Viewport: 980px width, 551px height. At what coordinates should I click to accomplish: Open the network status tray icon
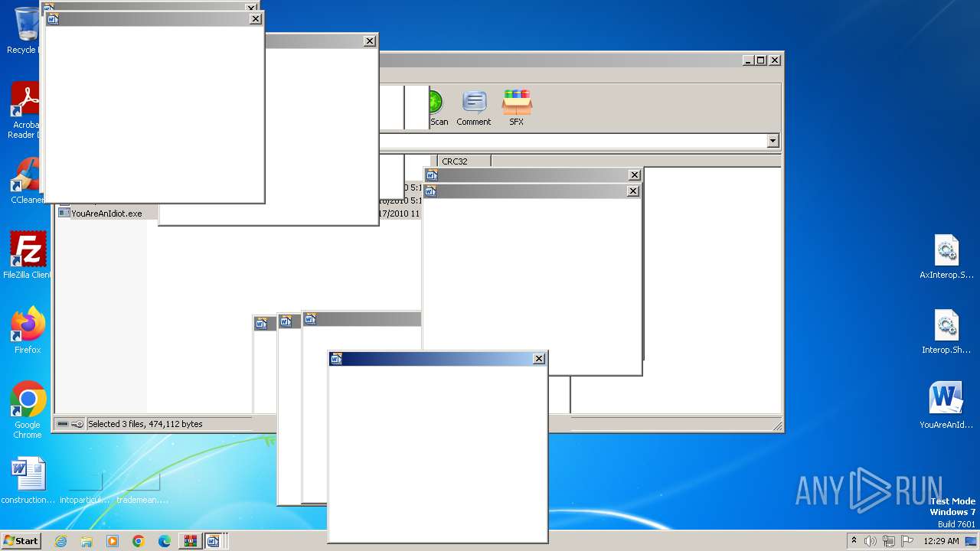click(x=889, y=541)
